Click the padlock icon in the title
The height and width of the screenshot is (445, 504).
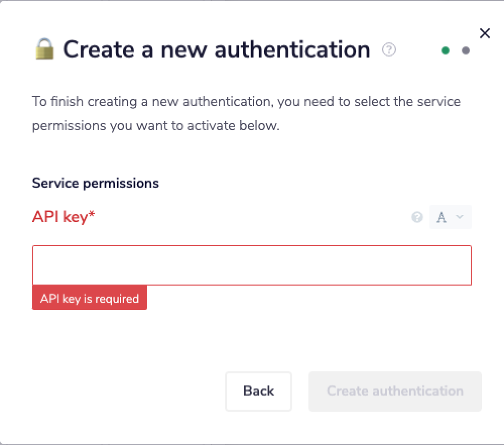point(44,50)
